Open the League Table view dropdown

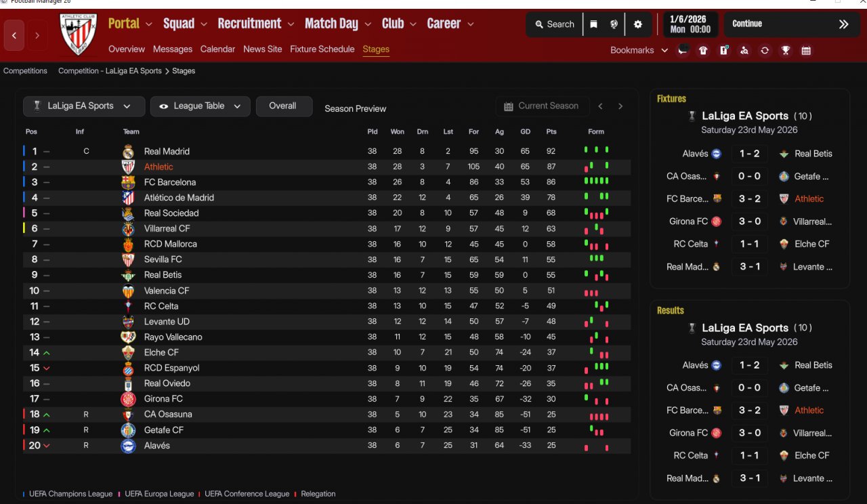click(200, 106)
